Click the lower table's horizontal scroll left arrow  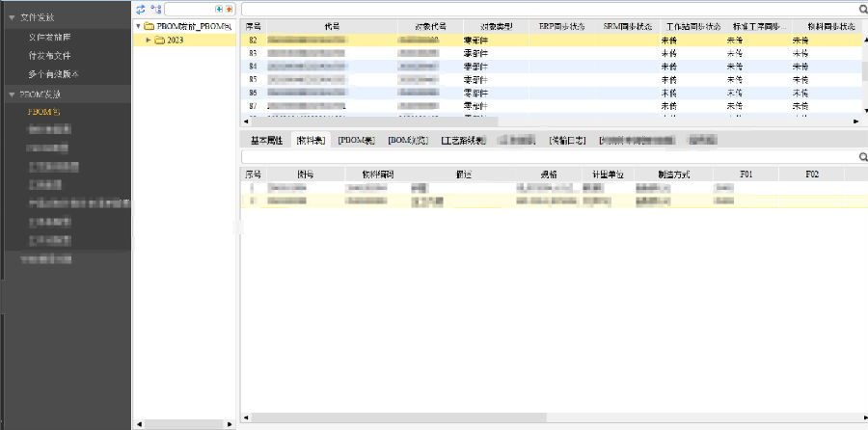[x=246, y=417]
